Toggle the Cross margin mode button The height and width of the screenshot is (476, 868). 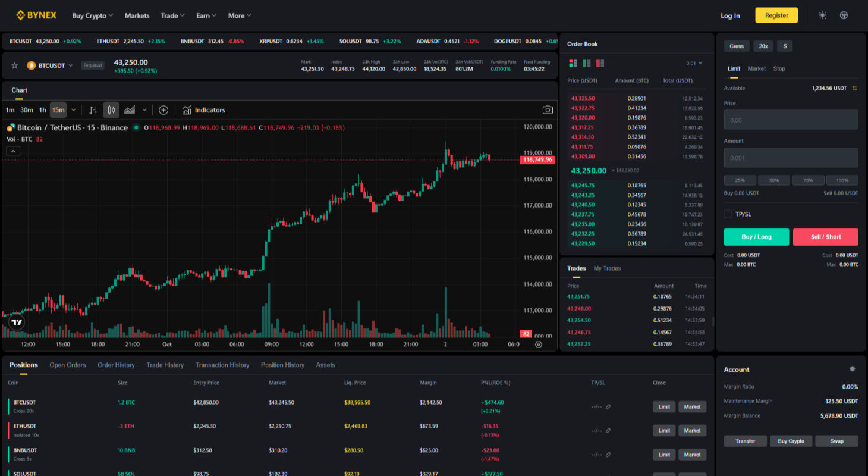point(737,46)
